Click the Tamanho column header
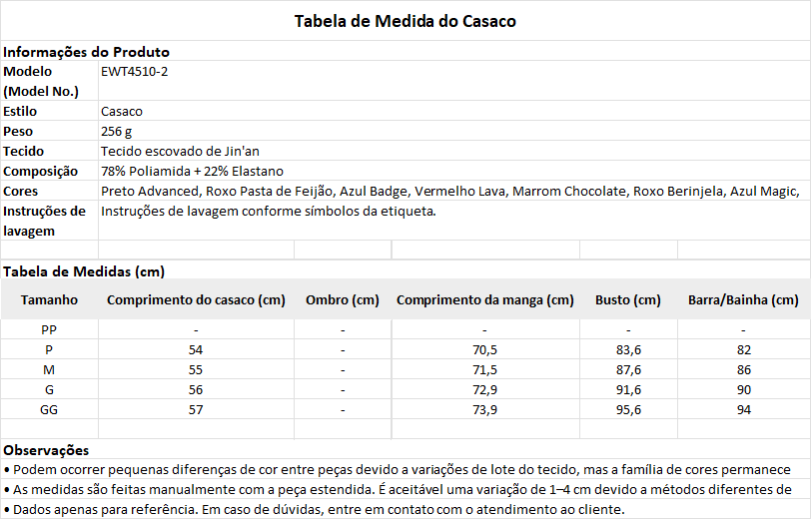The image size is (812, 520). (x=49, y=300)
